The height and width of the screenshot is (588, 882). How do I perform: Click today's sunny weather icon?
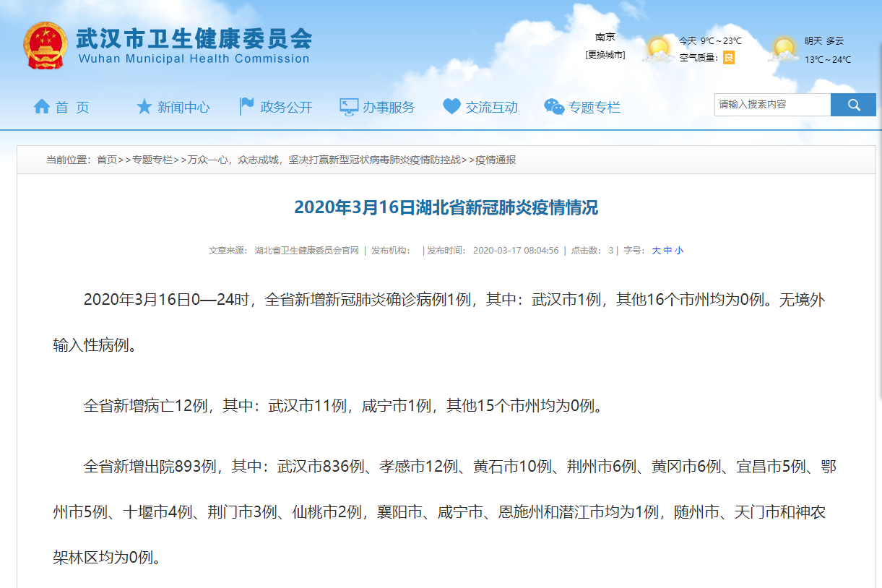coord(658,49)
